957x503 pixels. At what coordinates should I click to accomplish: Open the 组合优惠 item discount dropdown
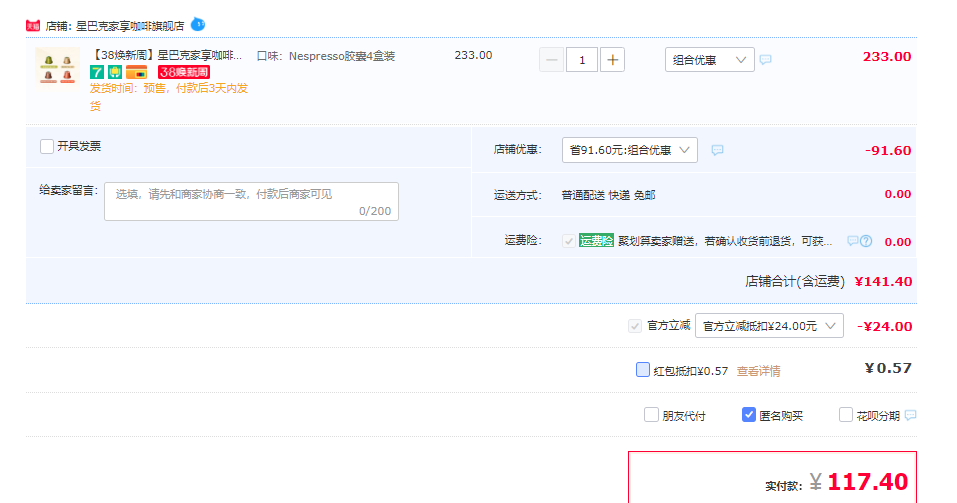709,60
